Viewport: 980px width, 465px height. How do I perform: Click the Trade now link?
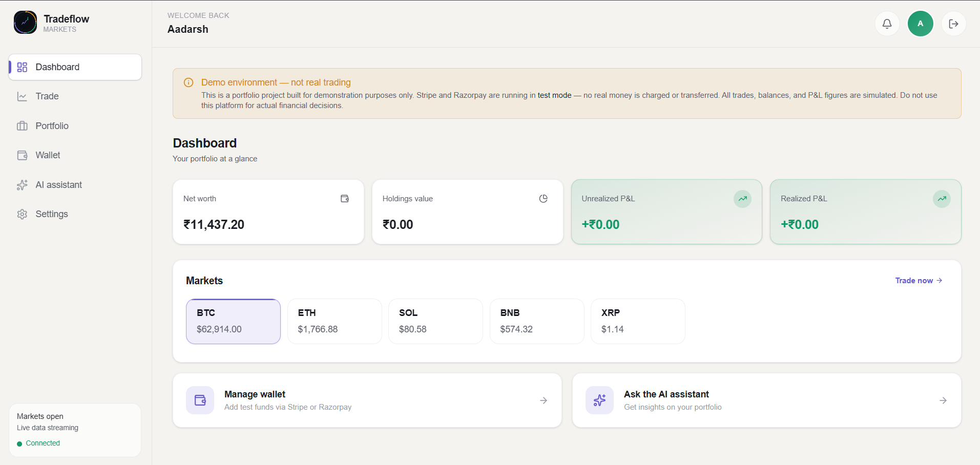(919, 281)
